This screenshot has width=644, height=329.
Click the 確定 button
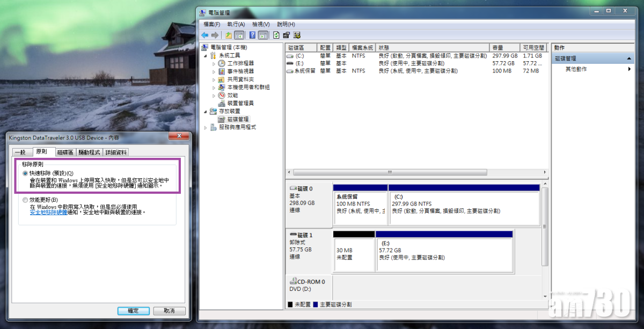point(133,311)
